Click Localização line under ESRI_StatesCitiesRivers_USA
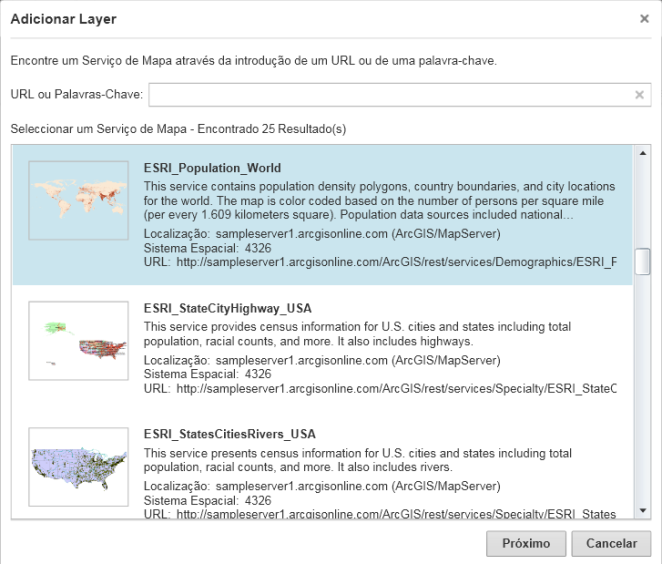 coord(322,486)
